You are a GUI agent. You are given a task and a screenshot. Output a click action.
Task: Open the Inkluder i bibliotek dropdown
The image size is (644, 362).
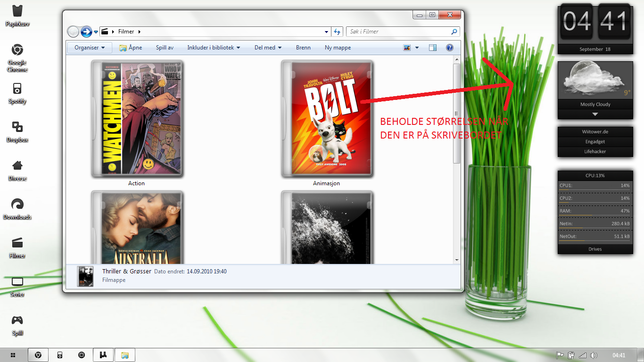click(214, 48)
